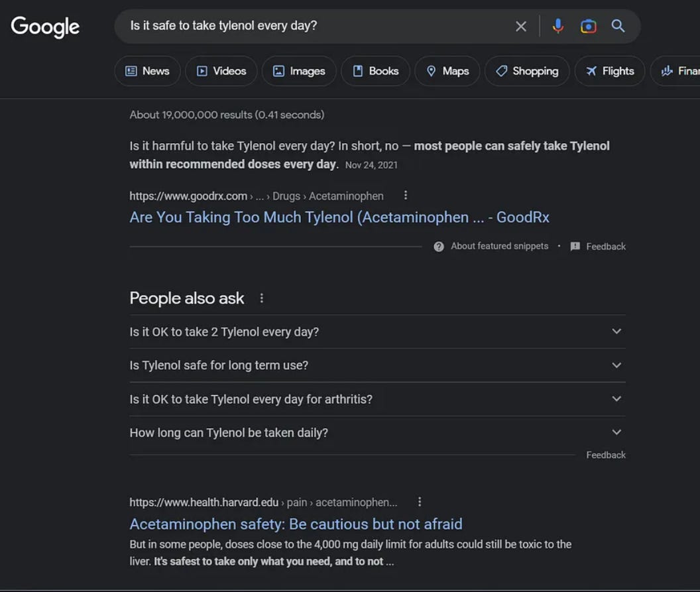This screenshot has width=700, height=592.
Task: Switch to the News tab
Action: point(147,71)
